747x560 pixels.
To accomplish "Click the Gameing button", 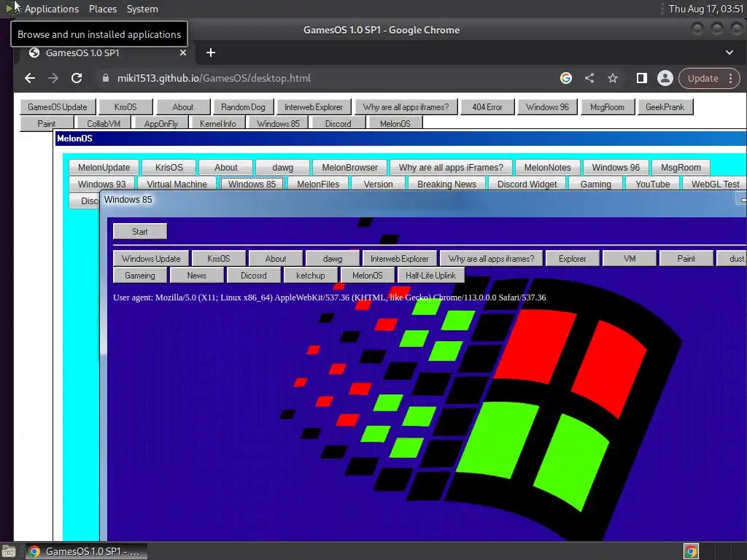I will click(140, 275).
